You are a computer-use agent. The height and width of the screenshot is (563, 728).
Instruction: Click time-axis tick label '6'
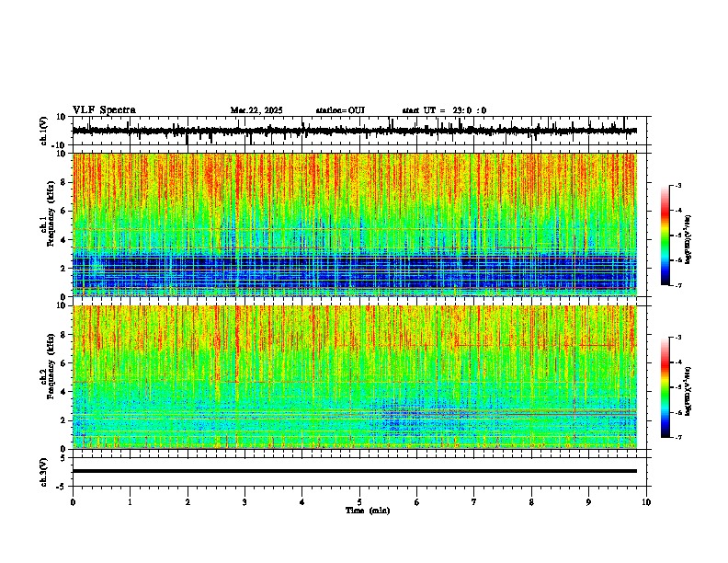417,502
